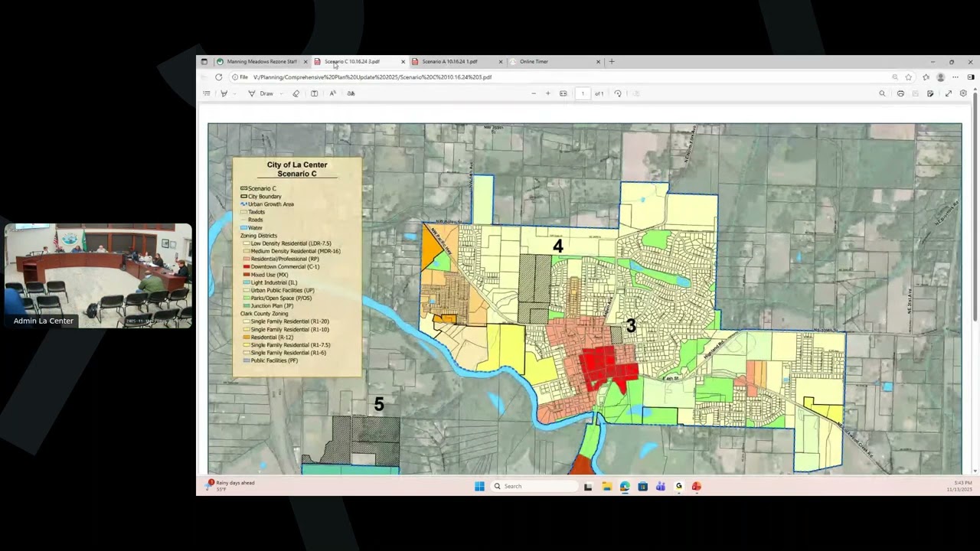View site information File icon

click(x=240, y=77)
